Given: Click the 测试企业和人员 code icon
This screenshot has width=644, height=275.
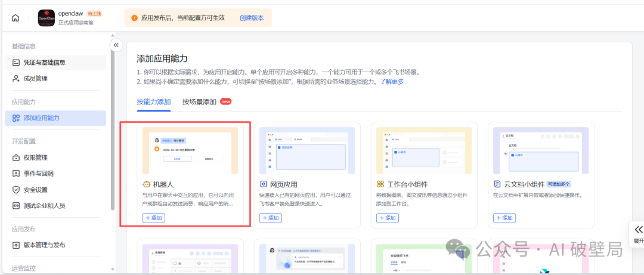Looking at the screenshot, I should point(16,206).
